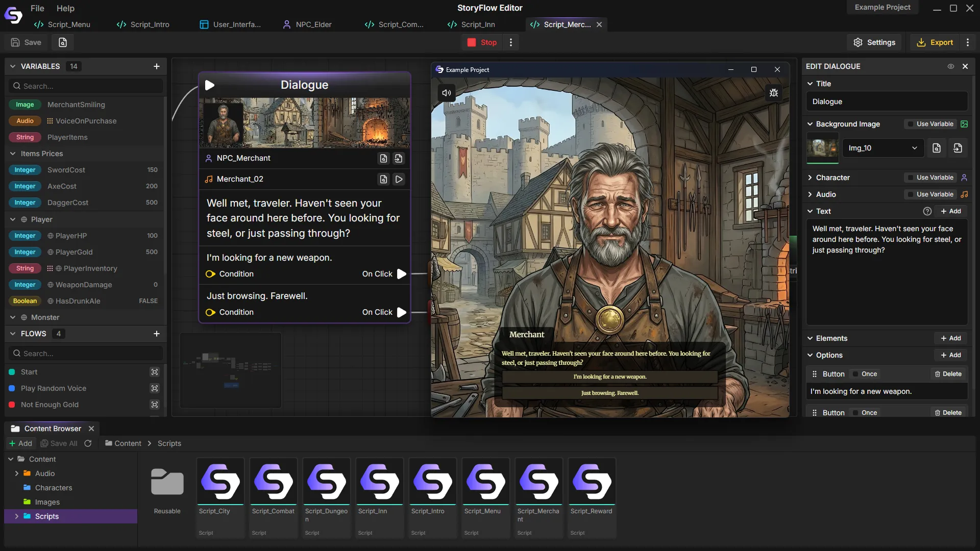980x551 pixels.
Task: Click the debug bug icon in preview
Action: (x=774, y=93)
